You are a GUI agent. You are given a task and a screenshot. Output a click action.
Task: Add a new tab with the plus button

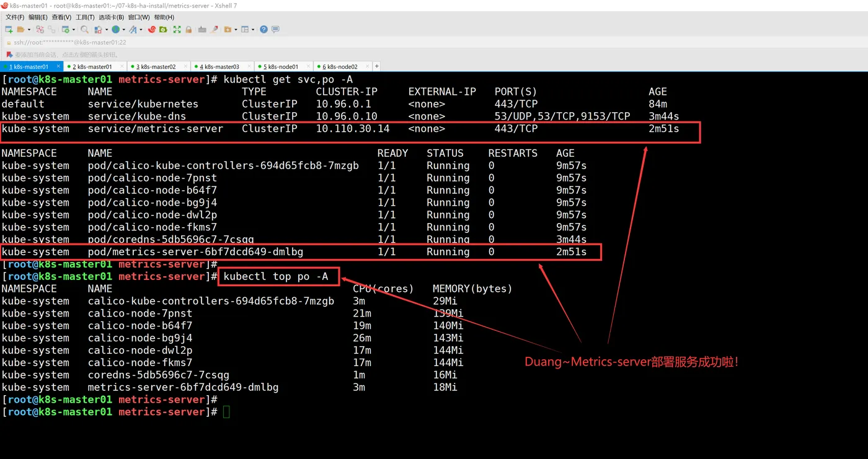(x=376, y=66)
